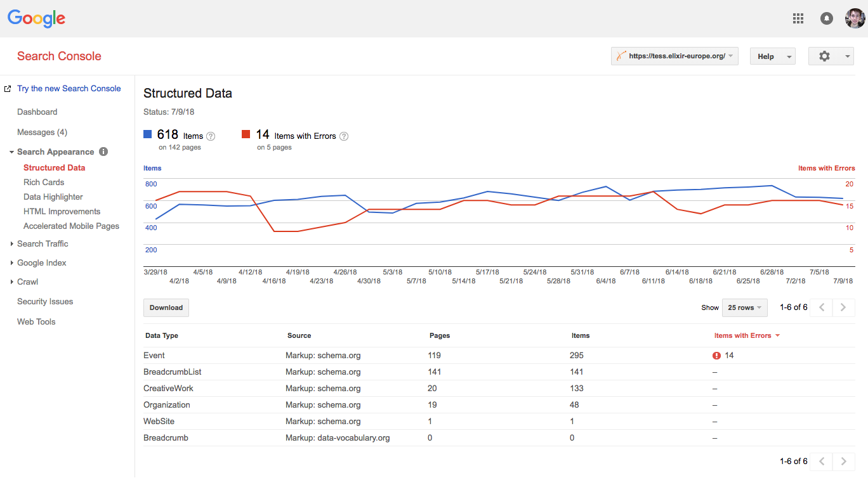868x485 pixels.
Task: Open the notifications bell
Action: 826,18
